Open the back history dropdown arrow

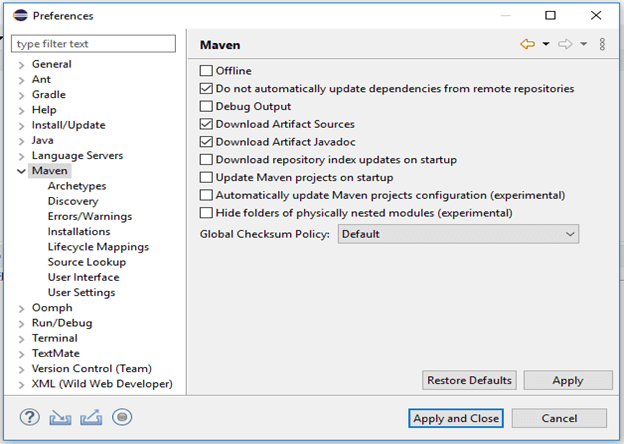pos(546,44)
